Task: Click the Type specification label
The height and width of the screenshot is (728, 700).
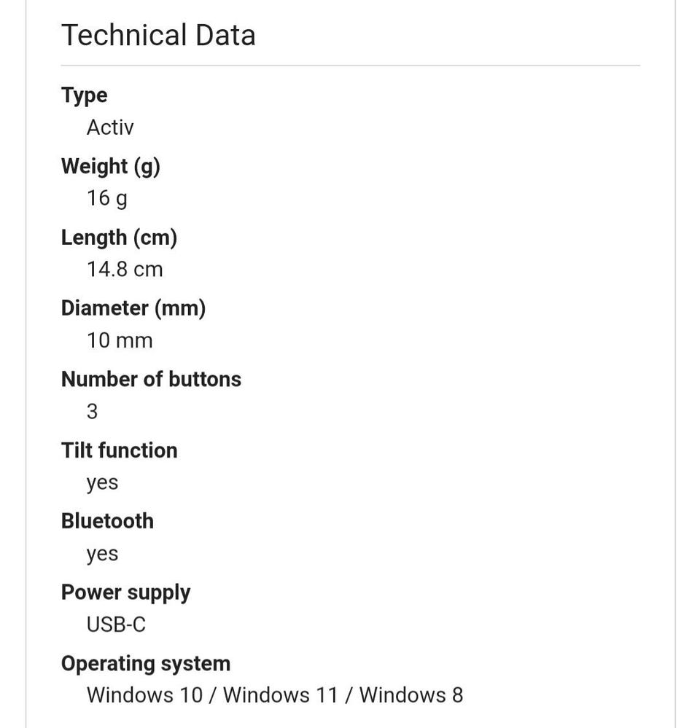Action: (x=84, y=95)
